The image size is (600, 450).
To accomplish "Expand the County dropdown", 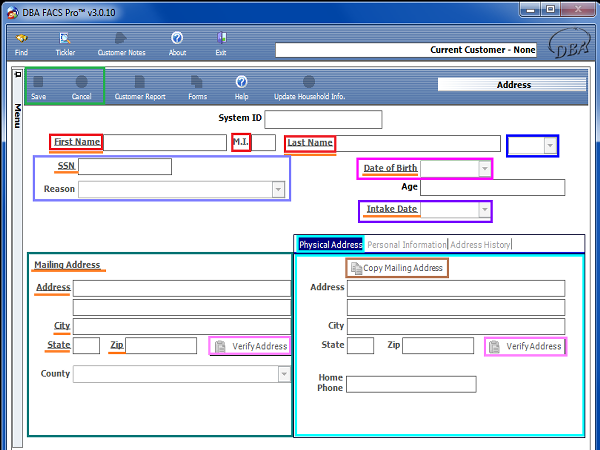I will click(284, 374).
